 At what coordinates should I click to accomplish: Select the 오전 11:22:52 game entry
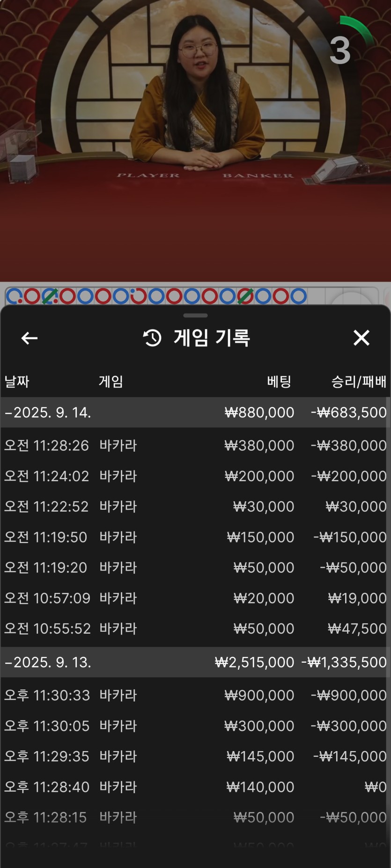pyautogui.click(x=195, y=506)
